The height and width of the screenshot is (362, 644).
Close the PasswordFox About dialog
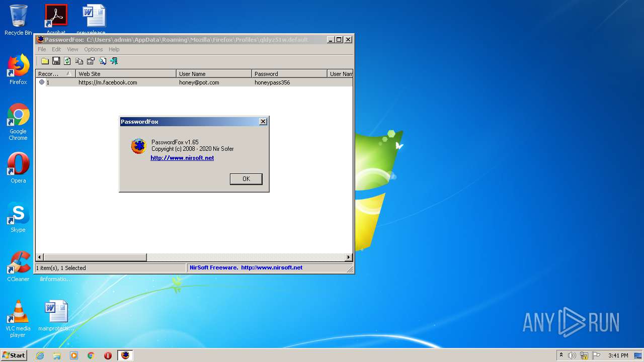coord(263,122)
